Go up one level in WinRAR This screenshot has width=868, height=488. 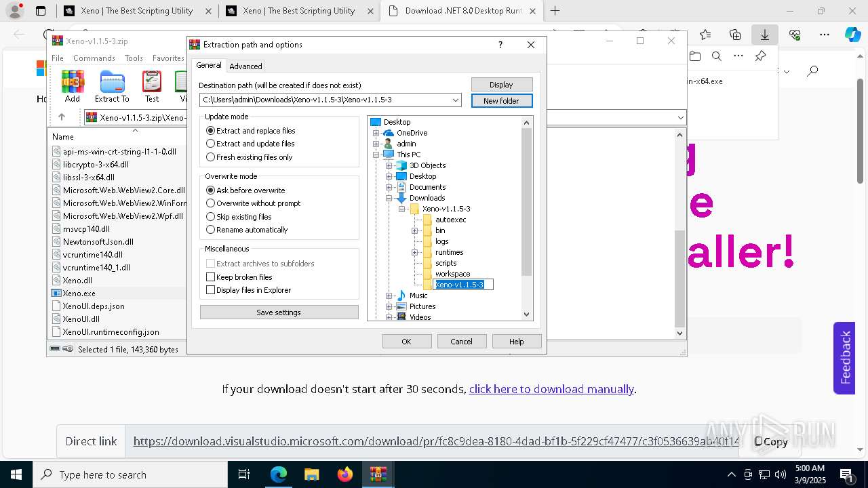click(x=61, y=117)
